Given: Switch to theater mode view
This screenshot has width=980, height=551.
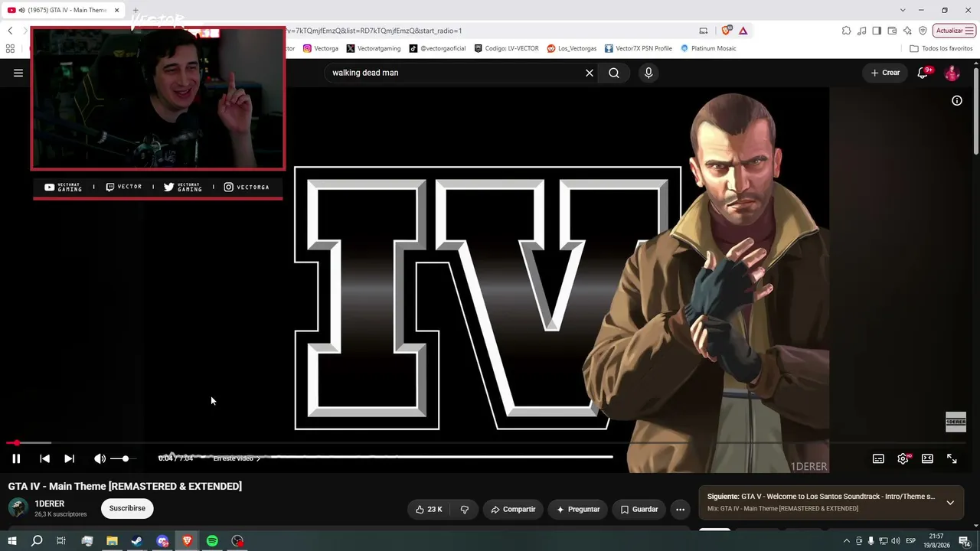Looking at the screenshot, I should click(x=927, y=458).
